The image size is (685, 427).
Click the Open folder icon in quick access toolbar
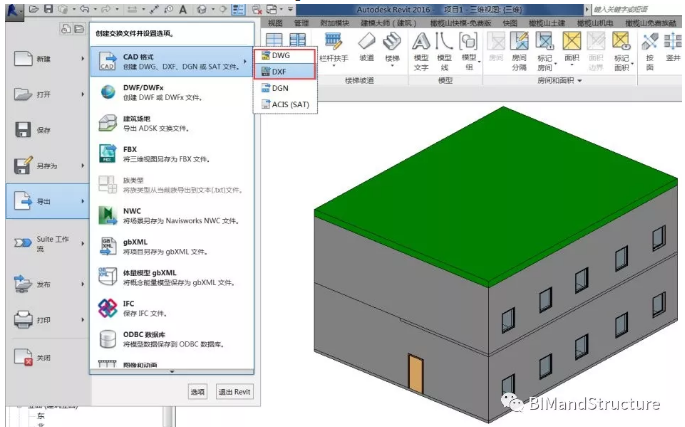34,9
